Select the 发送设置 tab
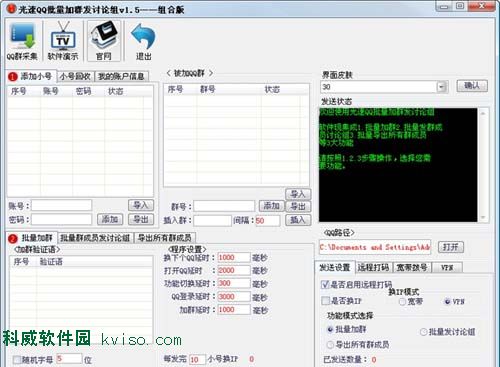The height and width of the screenshot is (367, 500). (x=335, y=267)
